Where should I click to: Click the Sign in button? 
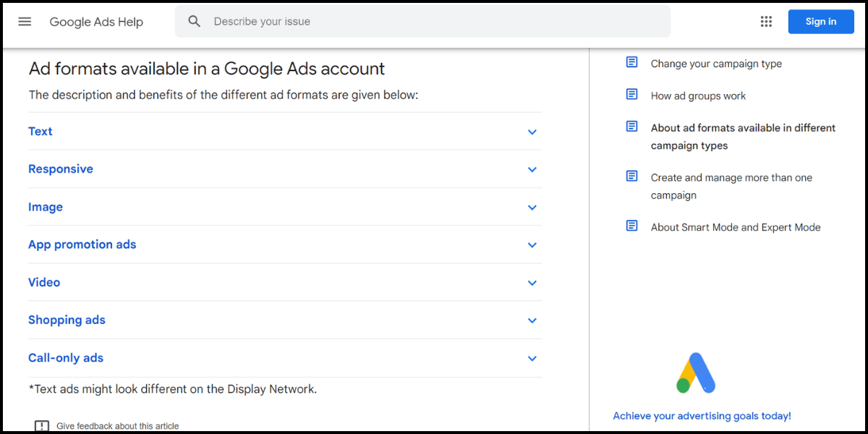[821, 21]
